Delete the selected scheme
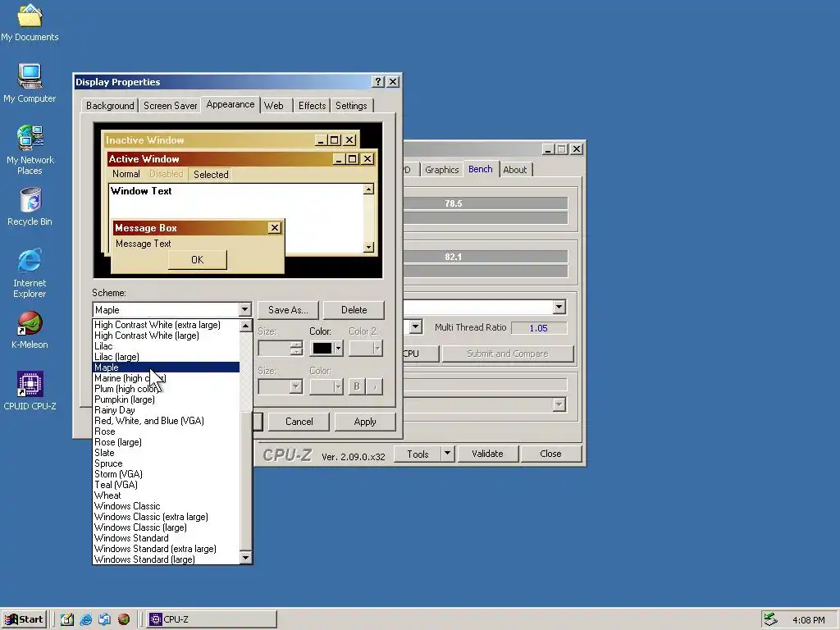Image resolution: width=840 pixels, height=630 pixels. (354, 309)
